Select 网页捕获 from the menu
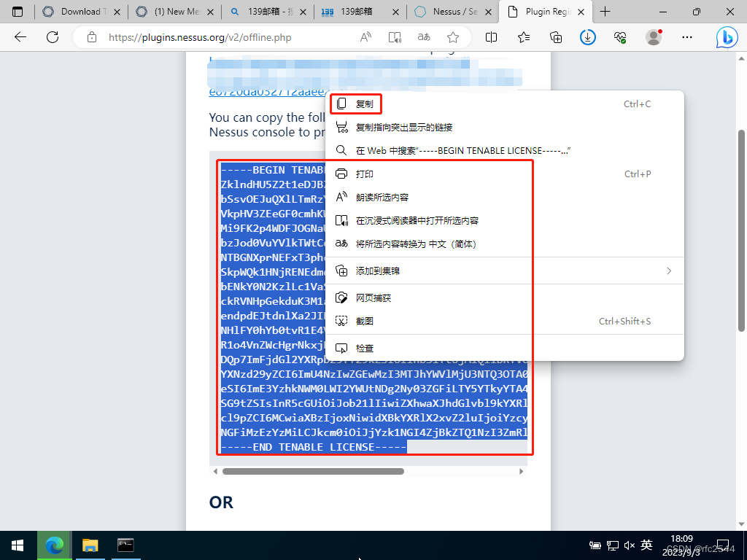Screen dimensions: 747x560 click(x=505, y=297)
